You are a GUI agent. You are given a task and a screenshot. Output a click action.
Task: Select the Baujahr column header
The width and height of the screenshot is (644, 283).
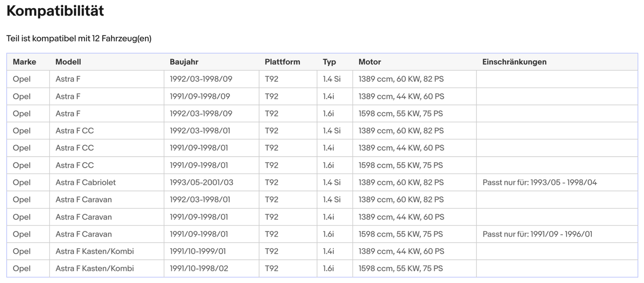[x=184, y=62]
